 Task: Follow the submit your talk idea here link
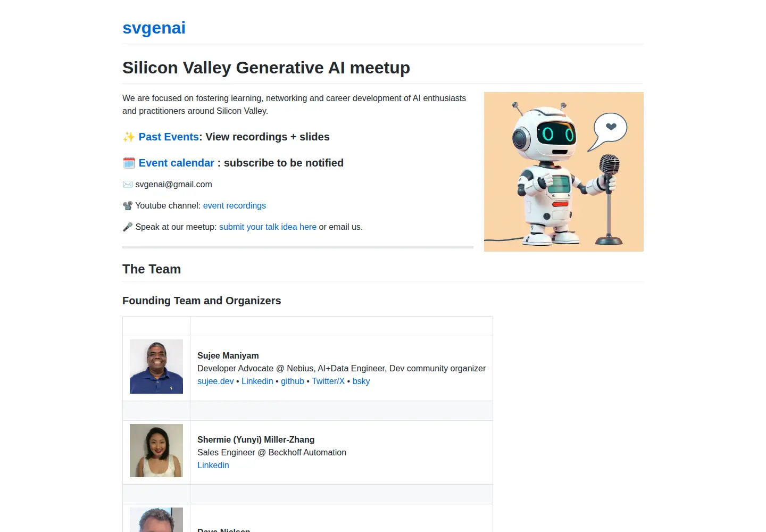coord(268,227)
